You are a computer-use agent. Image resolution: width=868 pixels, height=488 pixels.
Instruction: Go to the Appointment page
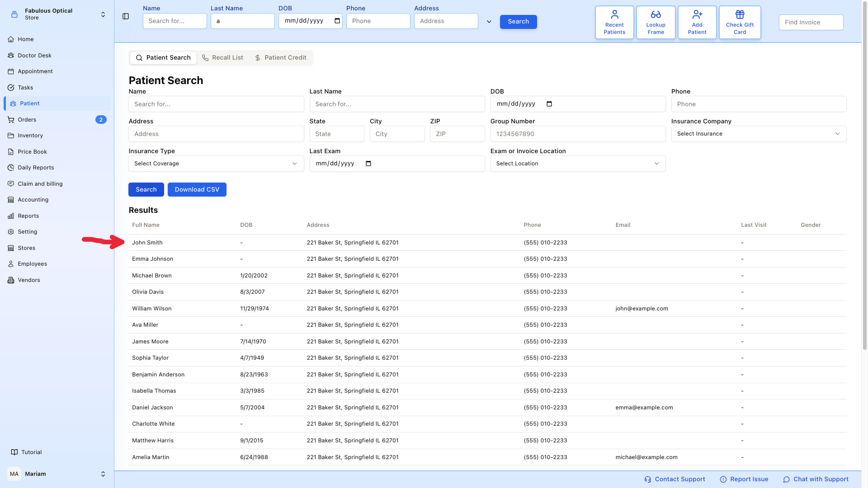57,71
